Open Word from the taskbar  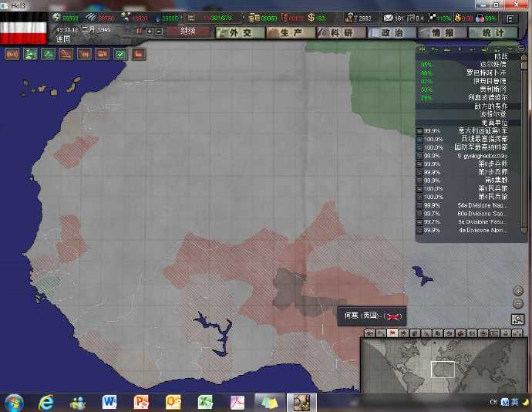(x=109, y=403)
